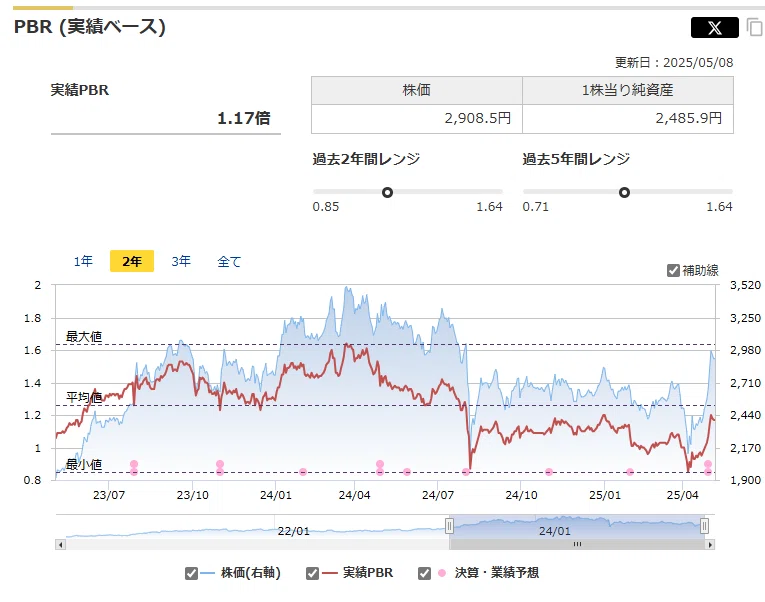The image size is (765, 602).
Task: Switch chart range to 1年
Action: point(83,261)
